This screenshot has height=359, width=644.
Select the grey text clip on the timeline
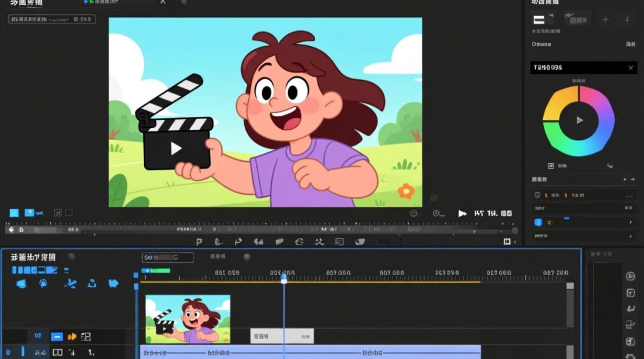click(x=282, y=336)
